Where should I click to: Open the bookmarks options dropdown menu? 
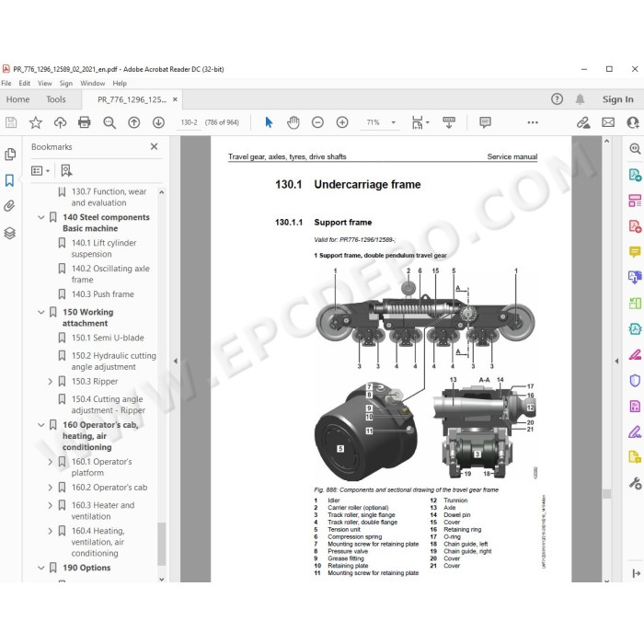[x=40, y=170]
